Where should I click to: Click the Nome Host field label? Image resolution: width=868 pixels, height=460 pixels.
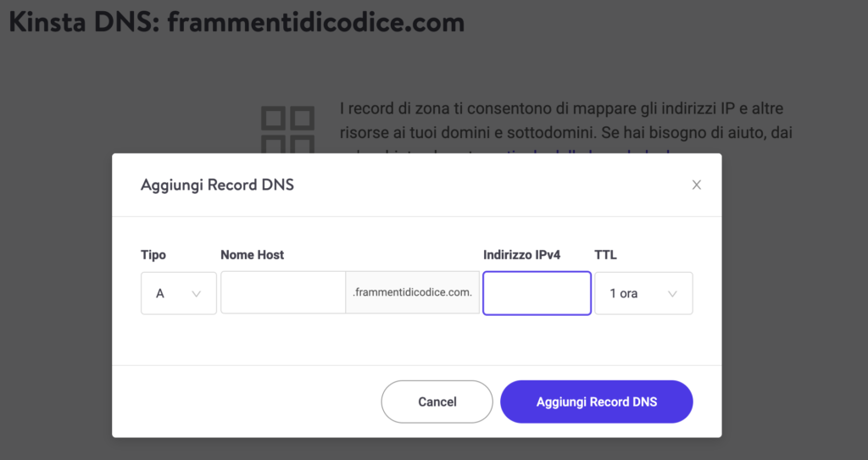pyautogui.click(x=252, y=255)
